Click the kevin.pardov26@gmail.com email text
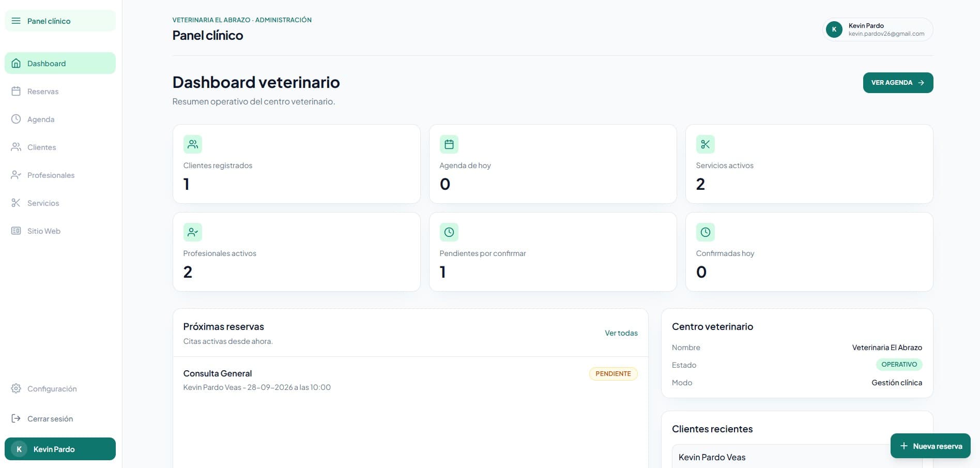Screen dimensions: 980x468 886,34
